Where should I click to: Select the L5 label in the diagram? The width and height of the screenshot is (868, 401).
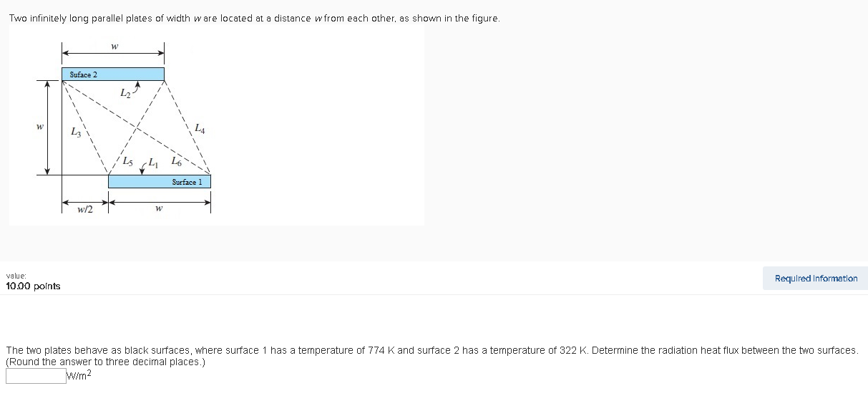tap(127, 162)
